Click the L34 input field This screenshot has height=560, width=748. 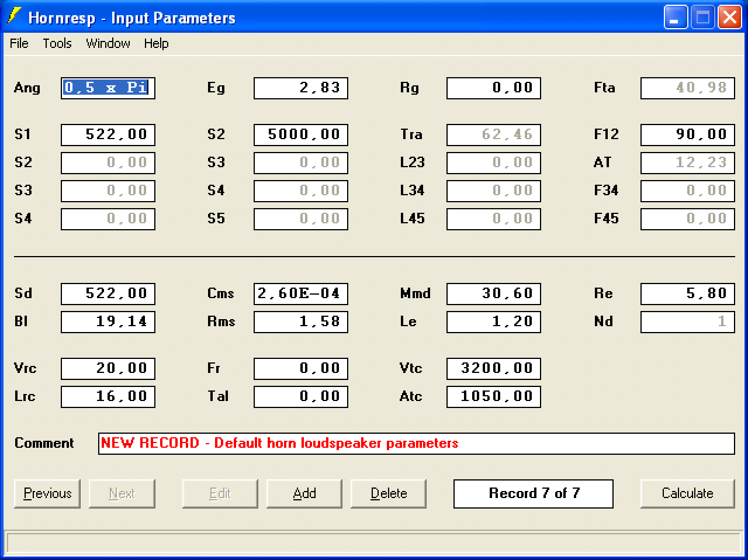tap(494, 191)
